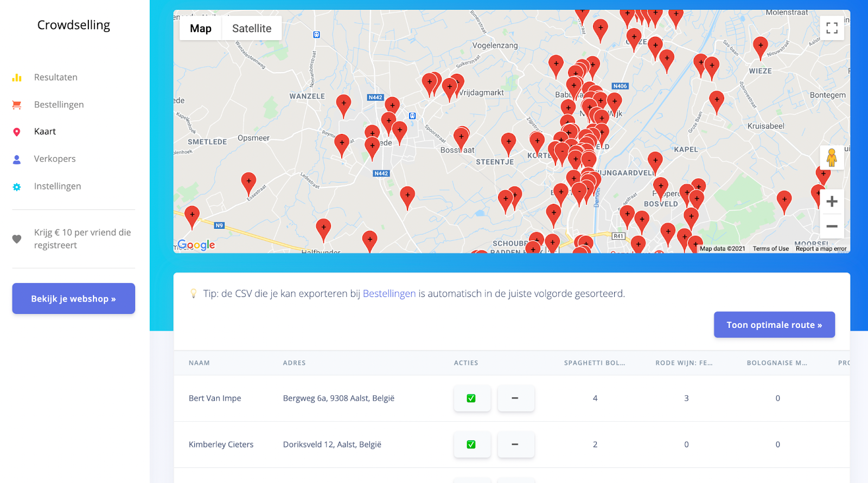Click the map pin above KAPEL-side WIJNGAARDVELD
Image resolution: width=868 pixels, height=483 pixels.
point(655,164)
